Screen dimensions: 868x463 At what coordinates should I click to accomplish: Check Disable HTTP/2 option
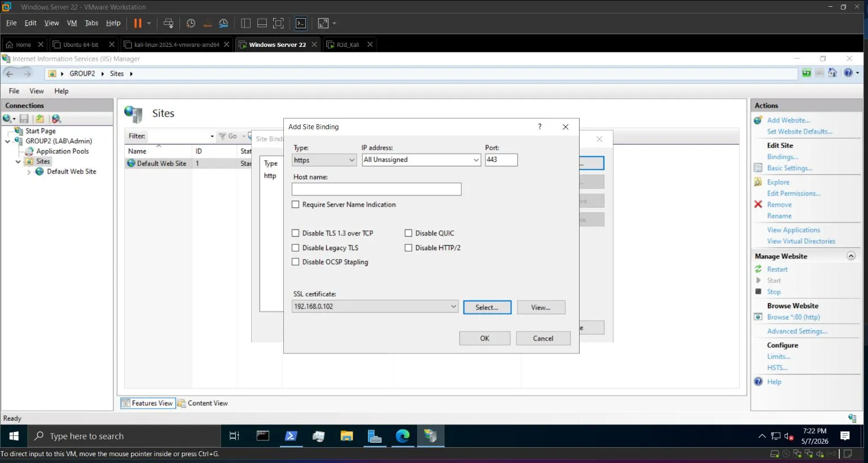408,247
